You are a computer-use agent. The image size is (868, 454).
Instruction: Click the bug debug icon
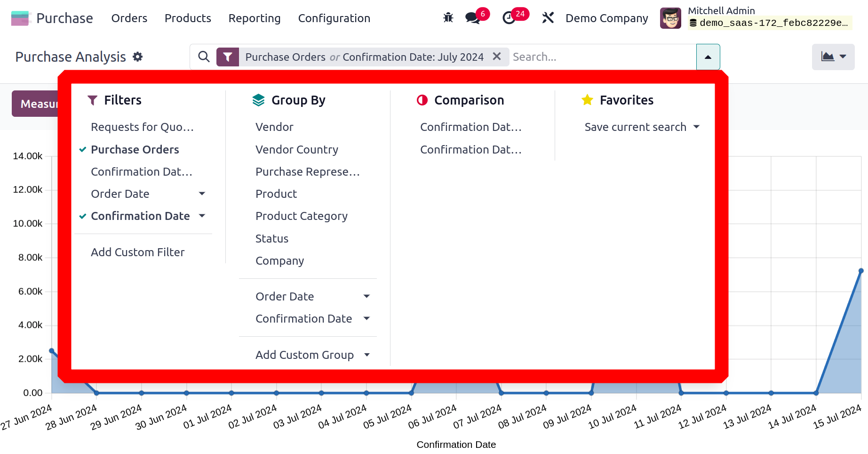pyautogui.click(x=448, y=18)
